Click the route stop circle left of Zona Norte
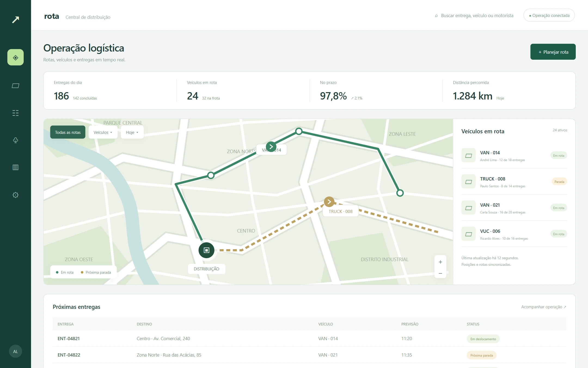 [211, 175]
